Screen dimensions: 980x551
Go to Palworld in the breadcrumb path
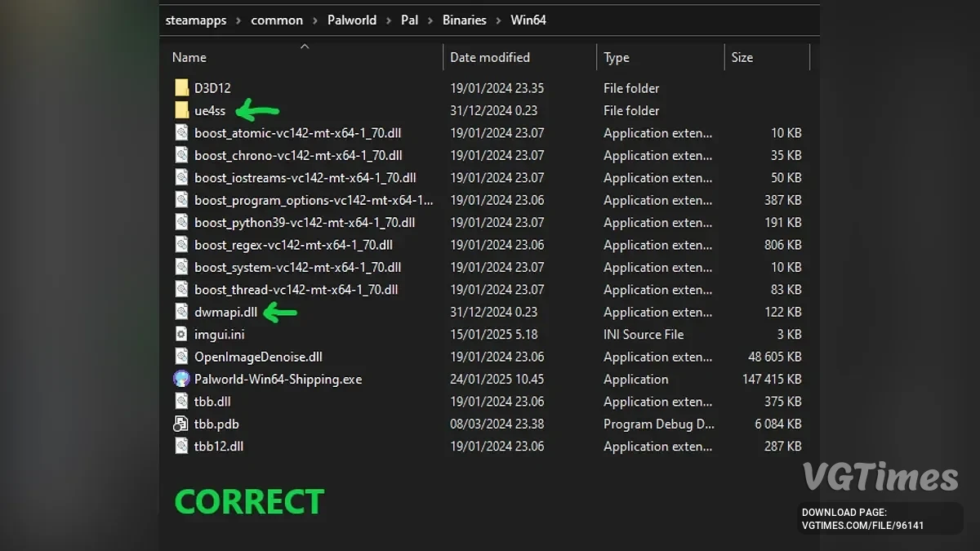(x=352, y=20)
